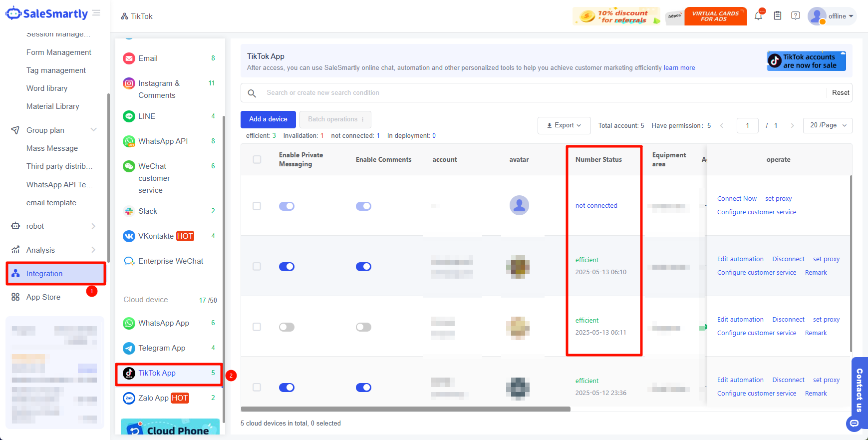Screen dimensions: 868x440
Task: Click the robot sidebar icon
Action: point(15,226)
